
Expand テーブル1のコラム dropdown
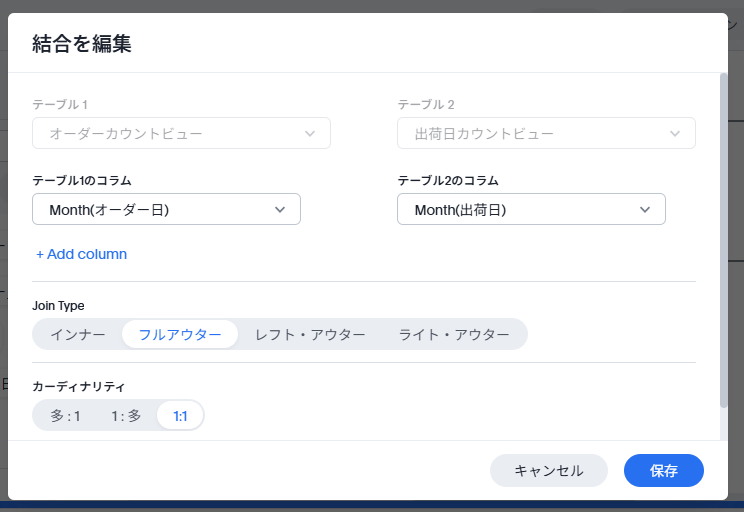click(x=167, y=209)
